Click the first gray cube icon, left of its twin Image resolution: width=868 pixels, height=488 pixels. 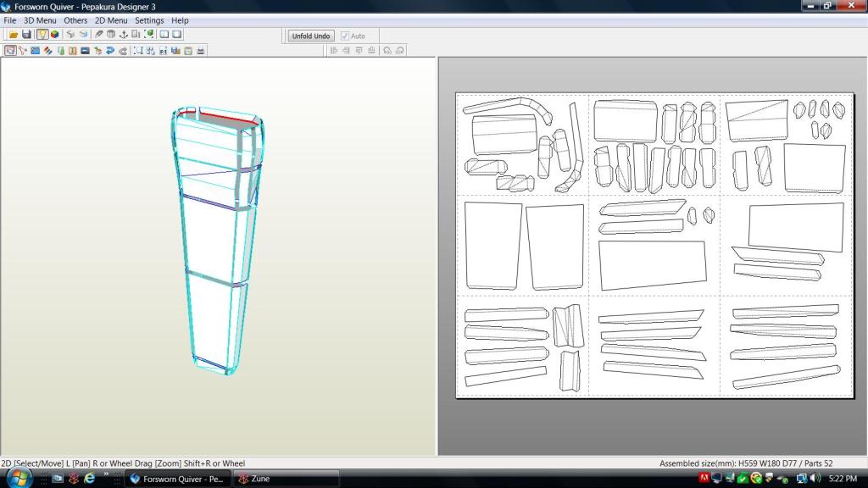click(70, 34)
